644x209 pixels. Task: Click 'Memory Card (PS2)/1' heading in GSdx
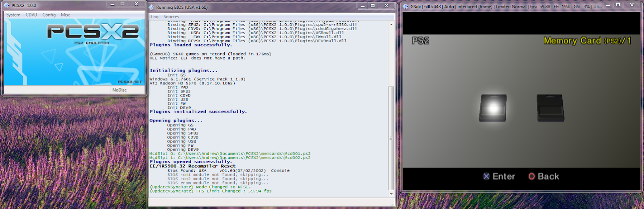(x=588, y=41)
